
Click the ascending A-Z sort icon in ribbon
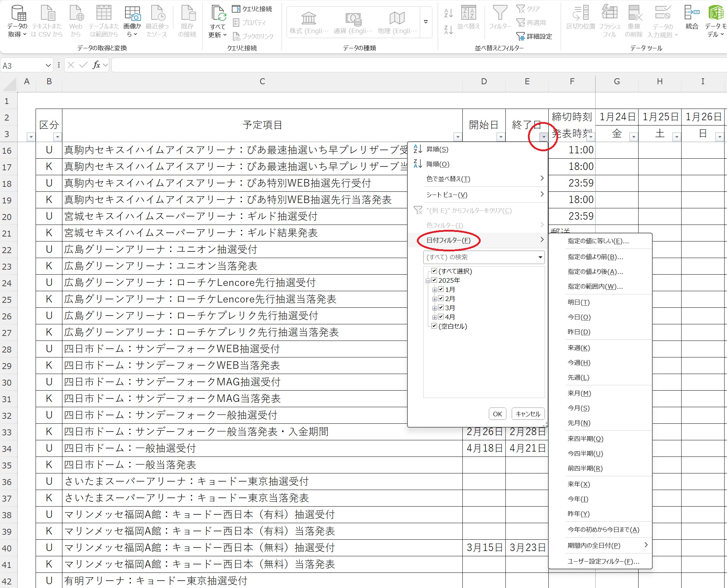pos(449,13)
